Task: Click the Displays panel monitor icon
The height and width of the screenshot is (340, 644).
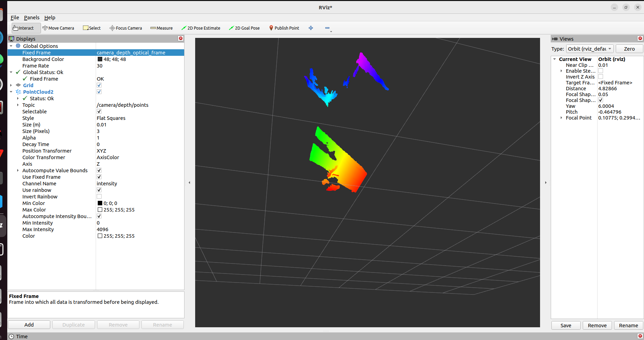Action: point(11,39)
